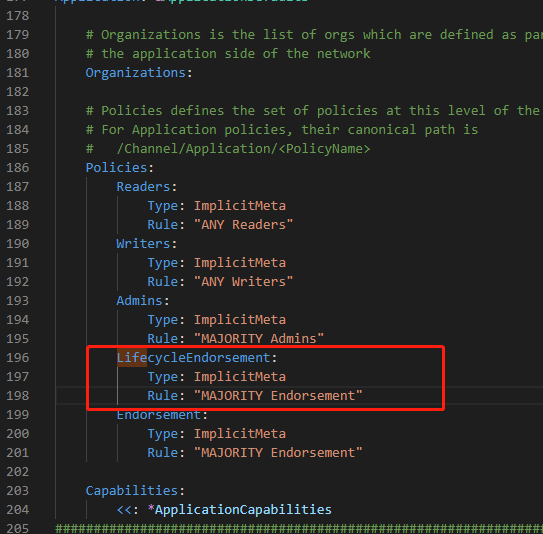Click line number 203 in the gutter

click(x=18, y=491)
